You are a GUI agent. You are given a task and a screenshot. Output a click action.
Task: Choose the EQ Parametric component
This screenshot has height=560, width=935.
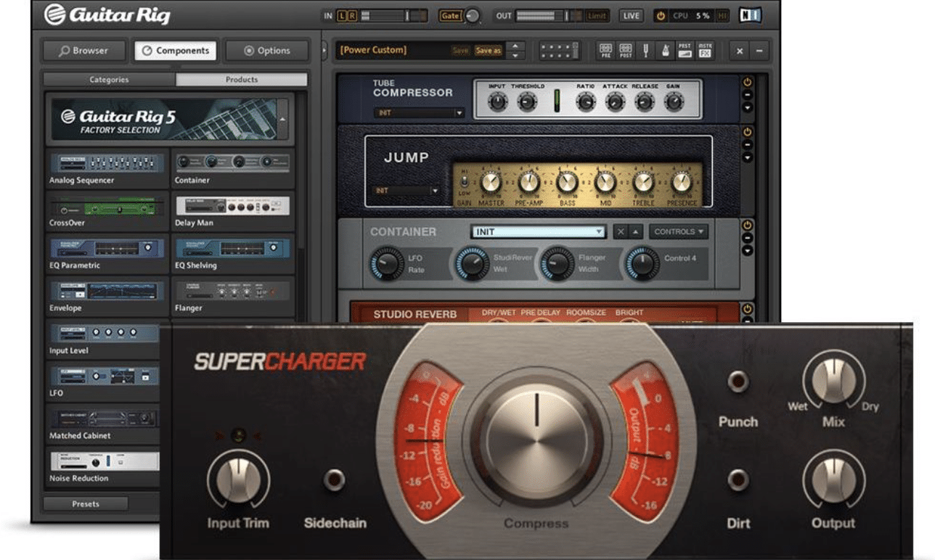[x=107, y=255]
